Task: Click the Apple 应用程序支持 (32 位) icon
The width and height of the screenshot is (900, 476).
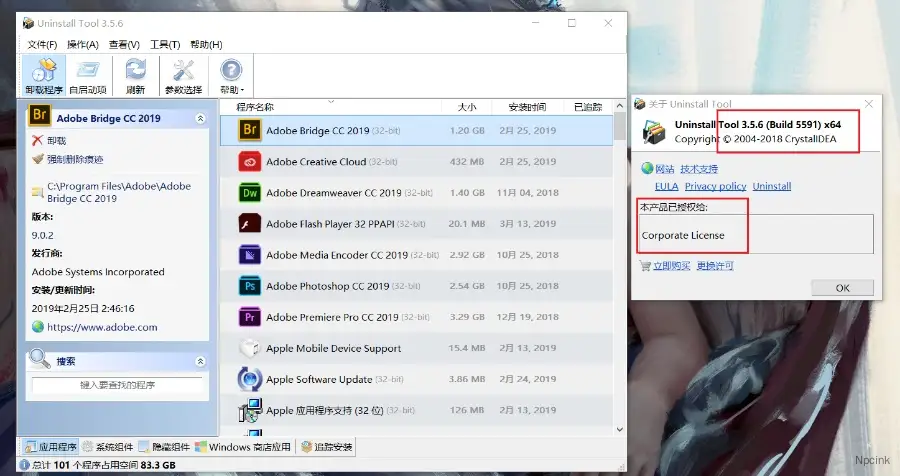Action: [250, 410]
